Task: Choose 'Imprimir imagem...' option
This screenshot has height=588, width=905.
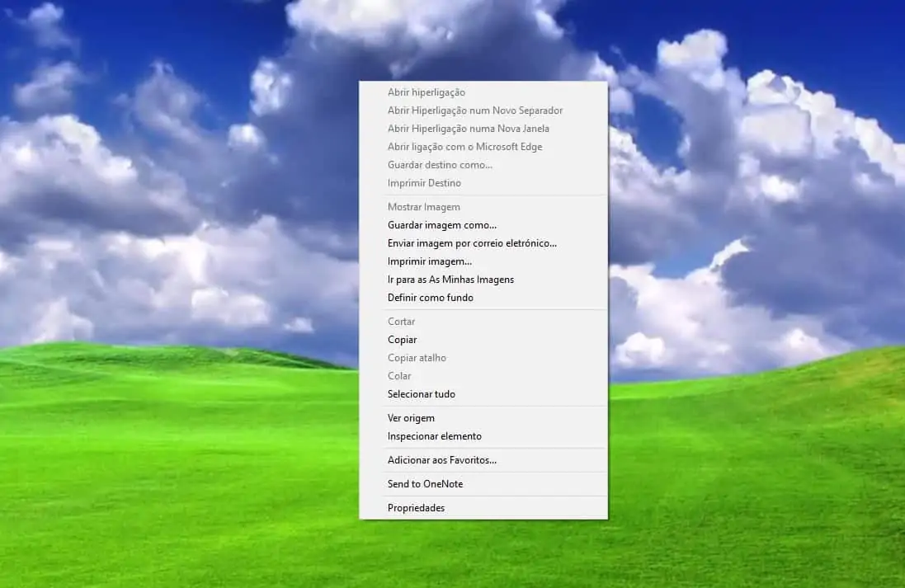Action: tap(483, 261)
